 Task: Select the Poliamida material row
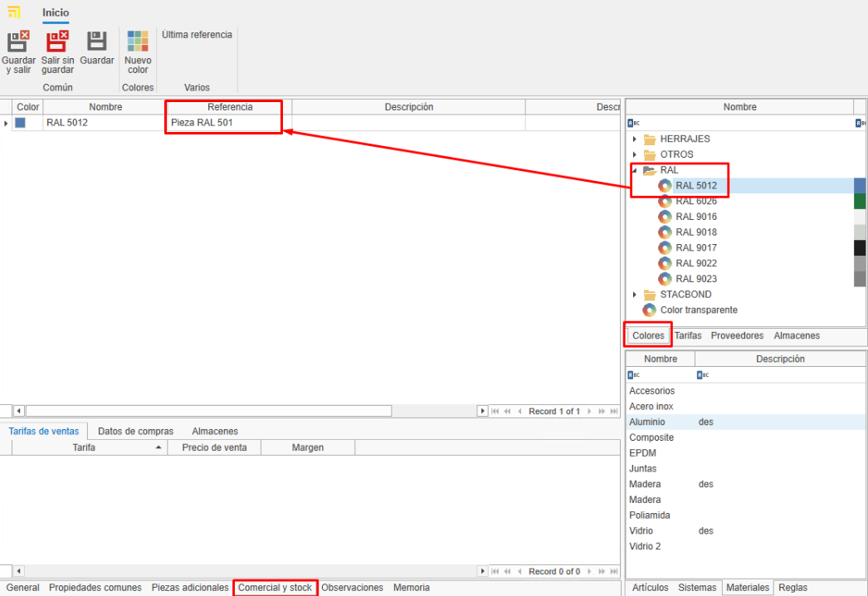pyautogui.click(x=746, y=515)
